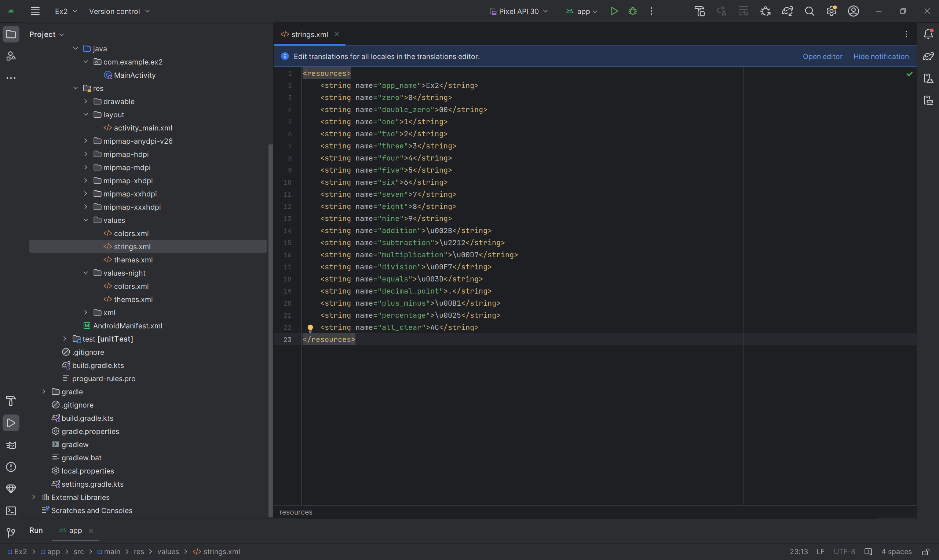This screenshot has height=560, width=939.
Task: Toggle read-only lock icon in status bar
Action: (925, 552)
